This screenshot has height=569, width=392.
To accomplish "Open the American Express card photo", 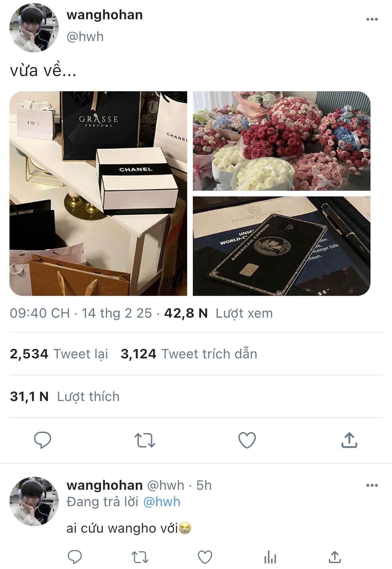I will [282, 246].
